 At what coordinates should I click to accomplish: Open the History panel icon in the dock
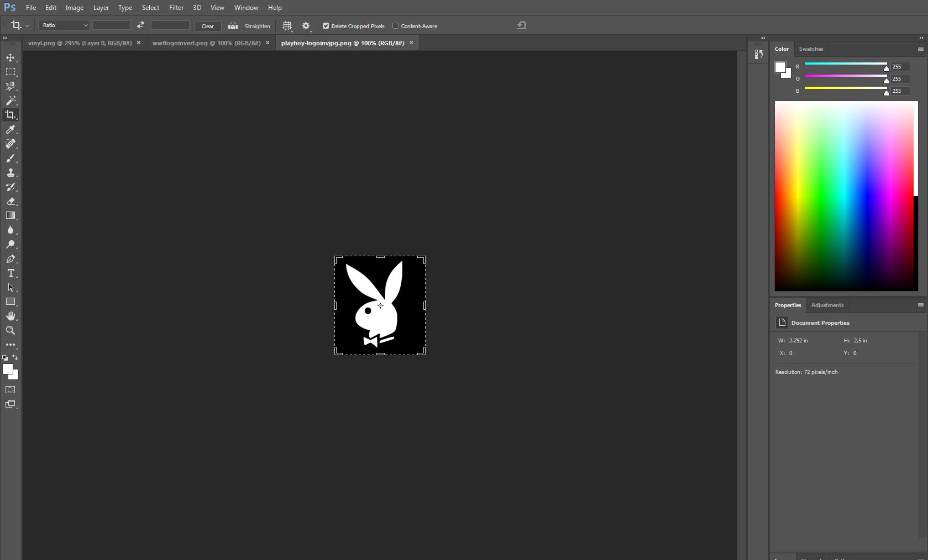(758, 54)
